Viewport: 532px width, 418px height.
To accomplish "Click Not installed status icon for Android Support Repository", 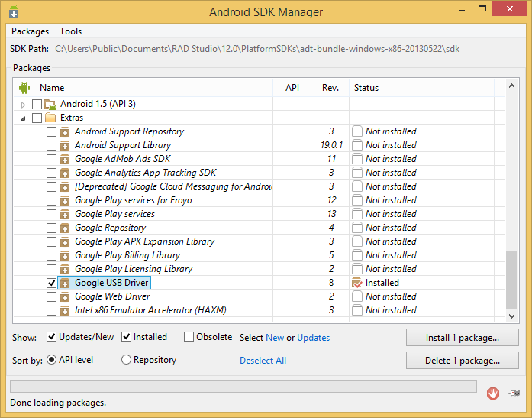I will click(x=357, y=131).
